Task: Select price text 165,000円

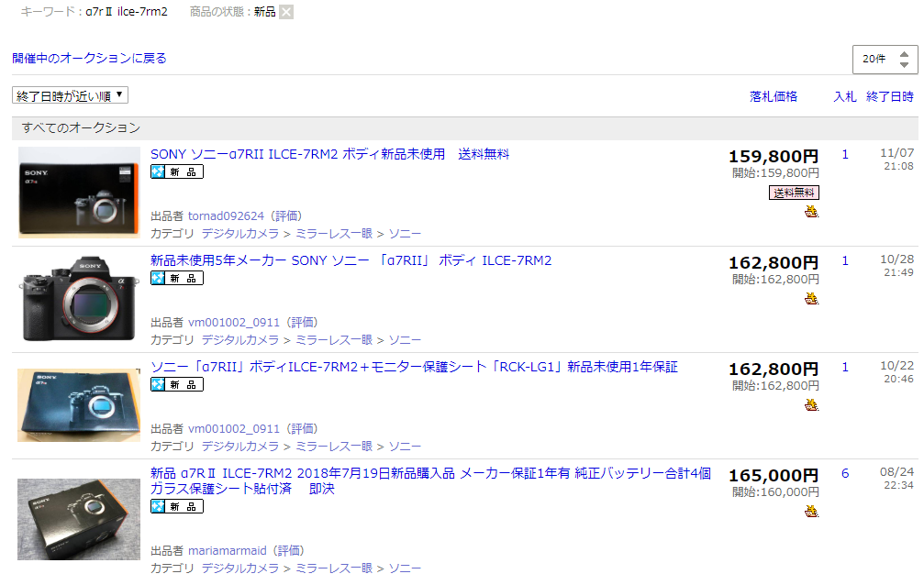Action: click(774, 475)
